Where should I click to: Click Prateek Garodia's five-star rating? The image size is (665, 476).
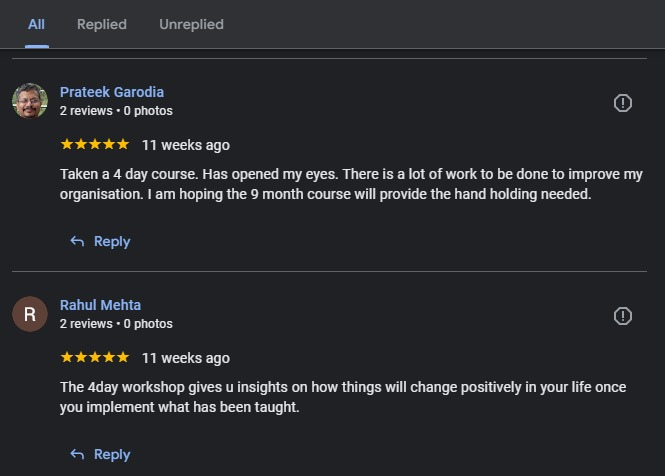click(95, 145)
